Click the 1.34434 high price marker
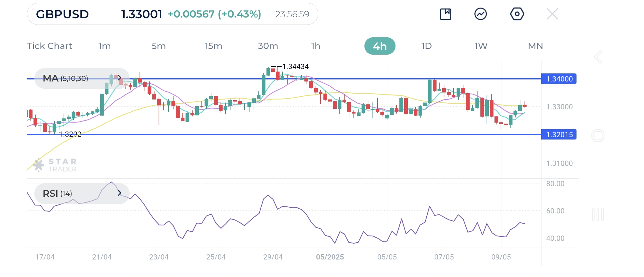 [x=295, y=66]
